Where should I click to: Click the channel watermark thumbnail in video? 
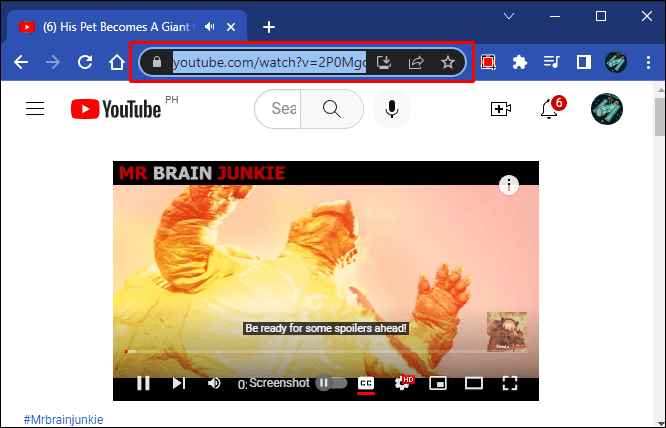pos(507,332)
